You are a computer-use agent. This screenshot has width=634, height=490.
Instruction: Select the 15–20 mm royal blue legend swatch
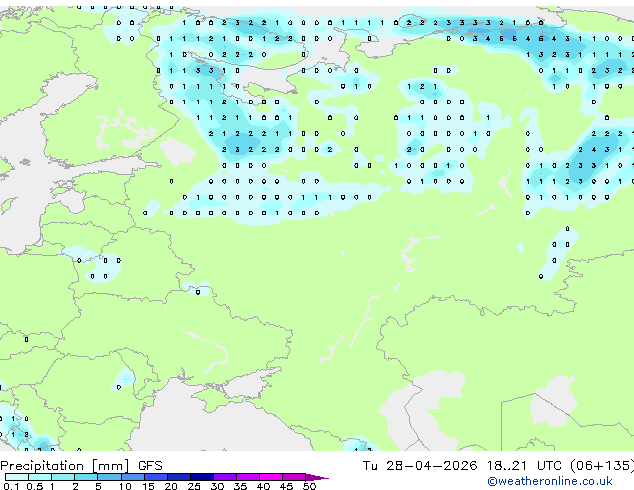coord(155,477)
